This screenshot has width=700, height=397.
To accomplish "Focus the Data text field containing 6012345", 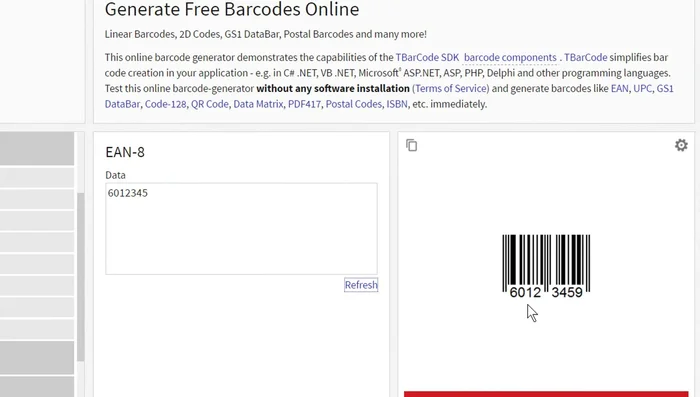I will point(241,229).
